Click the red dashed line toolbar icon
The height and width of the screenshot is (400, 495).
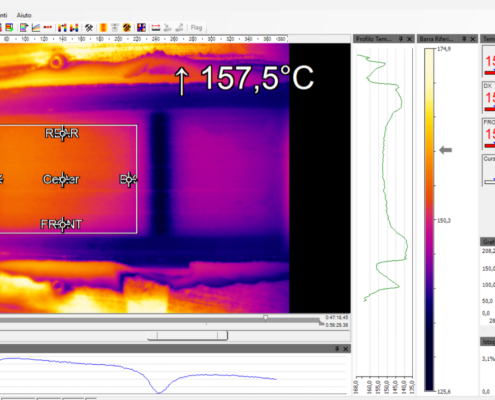click(x=48, y=27)
